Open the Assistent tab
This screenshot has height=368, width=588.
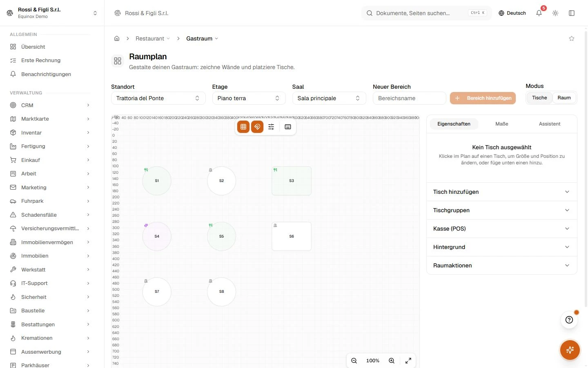pos(550,124)
